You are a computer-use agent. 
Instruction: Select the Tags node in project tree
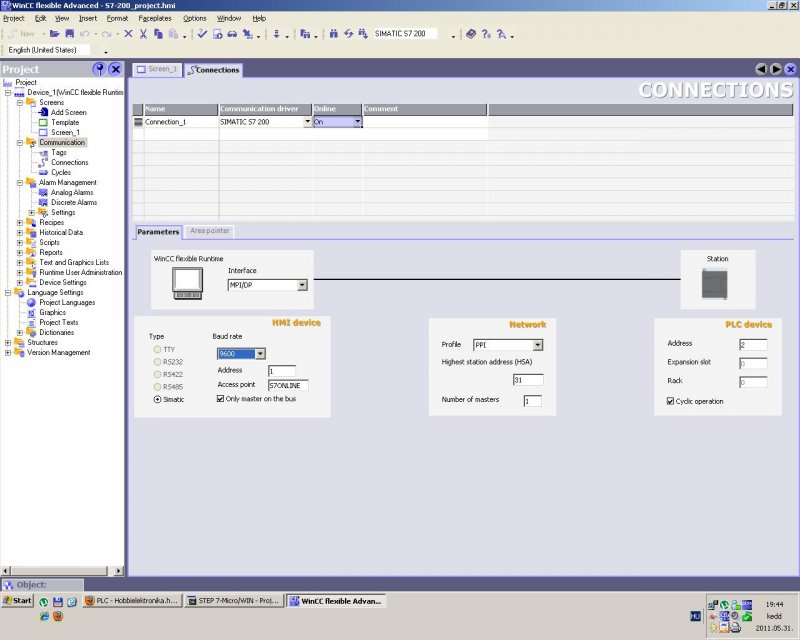pyautogui.click(x=59, y=153)
